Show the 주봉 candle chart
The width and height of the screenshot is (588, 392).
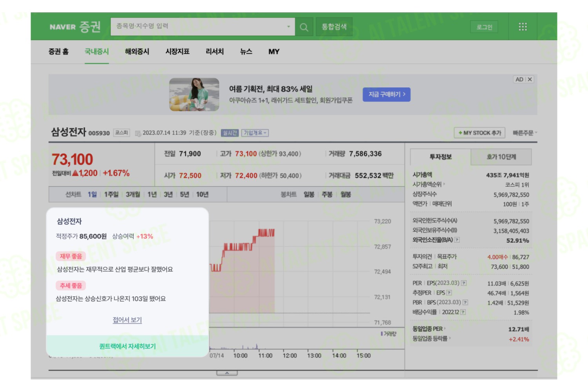pyautogui.click(x=327, y=194)
